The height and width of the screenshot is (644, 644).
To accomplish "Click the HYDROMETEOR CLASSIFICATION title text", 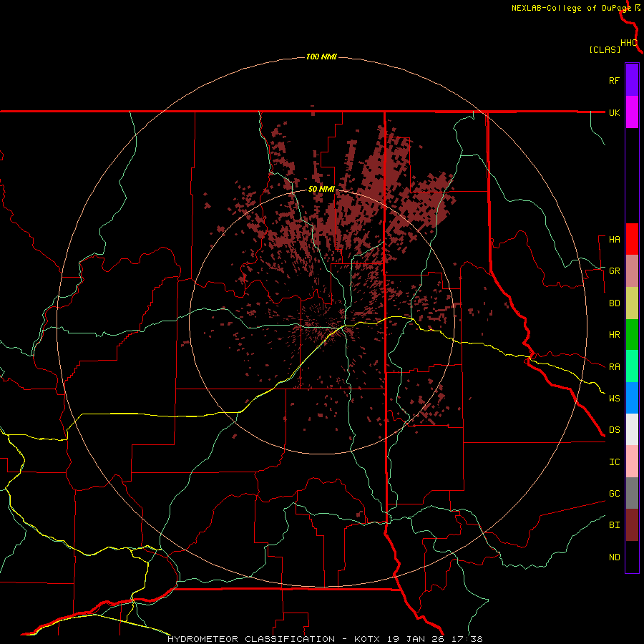I will [x=251, y=639].
